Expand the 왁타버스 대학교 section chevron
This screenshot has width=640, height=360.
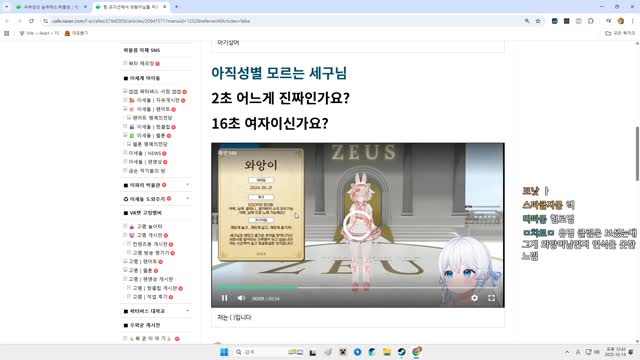188,311
